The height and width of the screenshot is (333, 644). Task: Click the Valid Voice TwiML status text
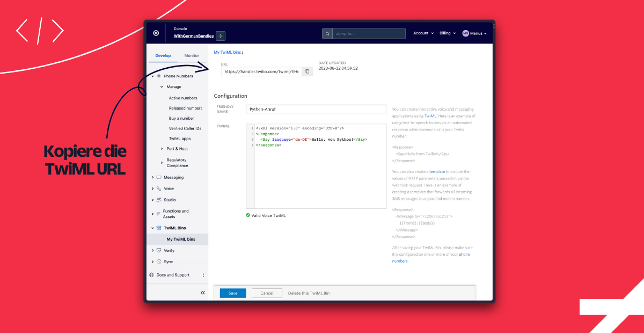point(268,215)
